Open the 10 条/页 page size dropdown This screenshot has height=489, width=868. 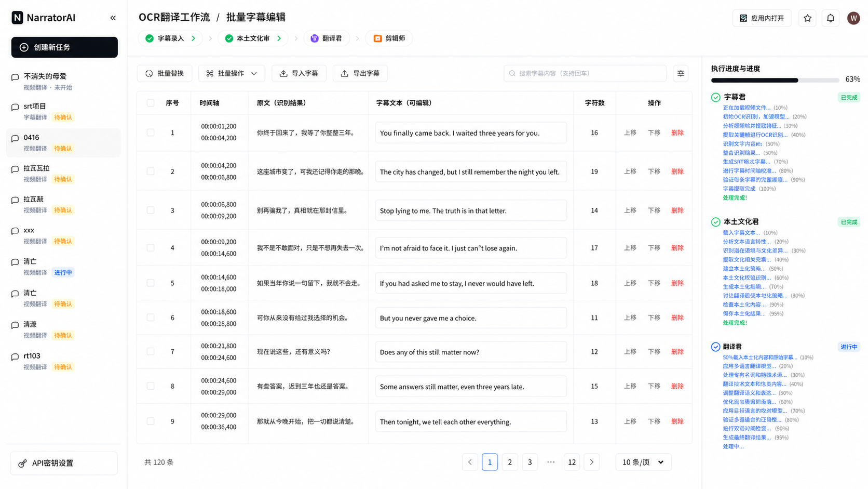pos(643,462)
